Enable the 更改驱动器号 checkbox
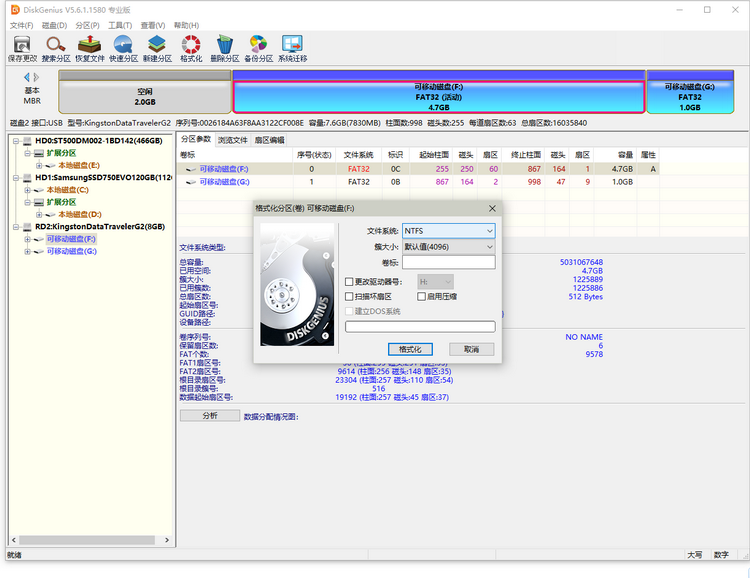Viewport: 750px width, 578px height. tap(349, 282)
